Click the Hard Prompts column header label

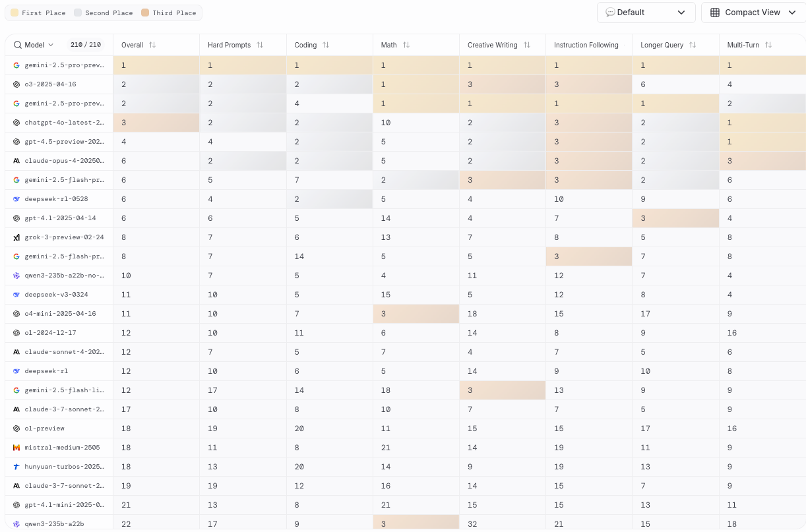[x=229, y=45]
